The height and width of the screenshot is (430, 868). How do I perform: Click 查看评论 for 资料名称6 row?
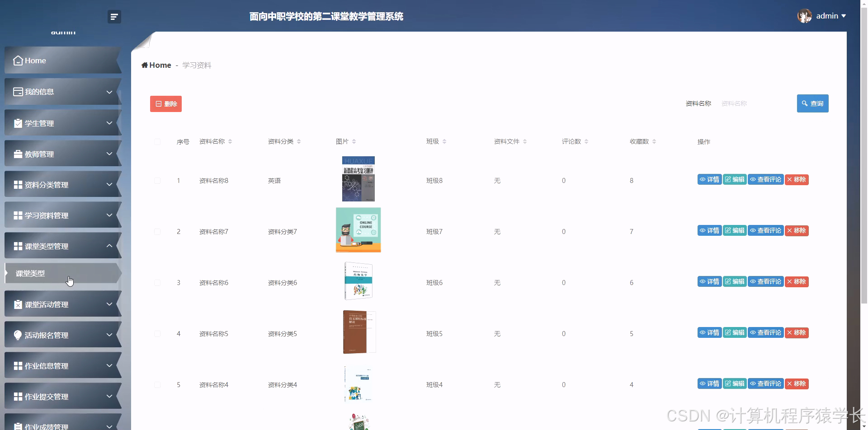click(766, 282)
